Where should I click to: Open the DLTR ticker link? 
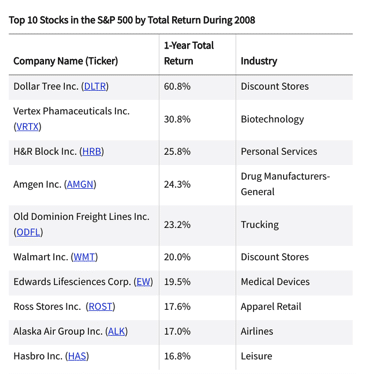pyautogui.click(x=95, y=86)
